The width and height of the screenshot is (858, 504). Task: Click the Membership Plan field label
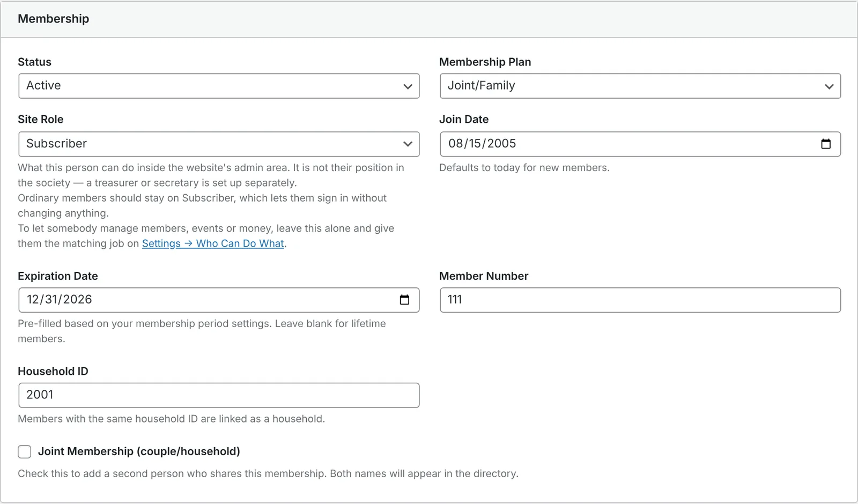pyautogui.click(x=485, y=62)
